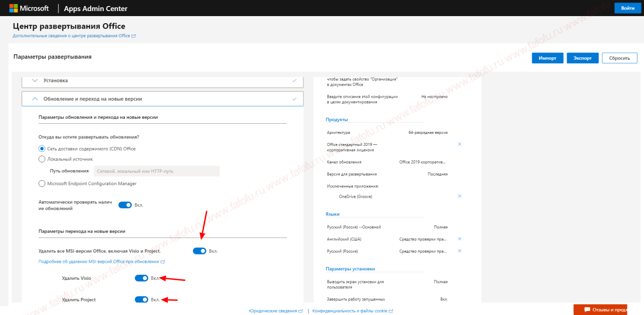This screenshot has height=315, width=644.
Task: Open the additional info about the Office deployment center link
Action: pos(74,36)
